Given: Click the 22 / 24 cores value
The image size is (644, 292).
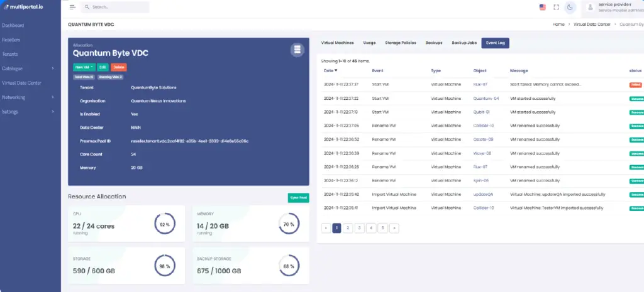Looking at the screenshot, I should 94,226.
